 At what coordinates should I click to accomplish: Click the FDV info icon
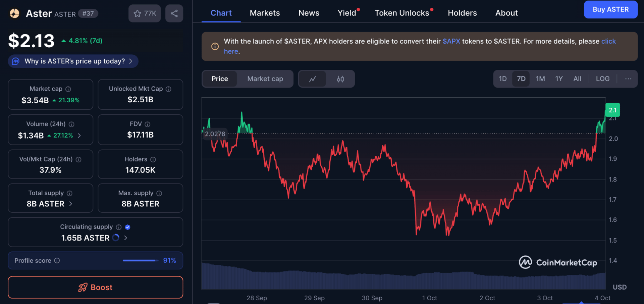pos(148,124)
